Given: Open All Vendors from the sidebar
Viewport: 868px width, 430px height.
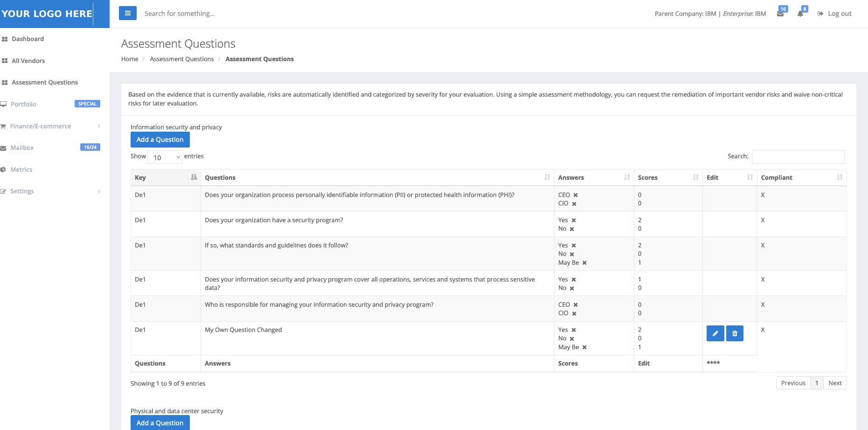Looking at the screenshot, I should [28, 61].
